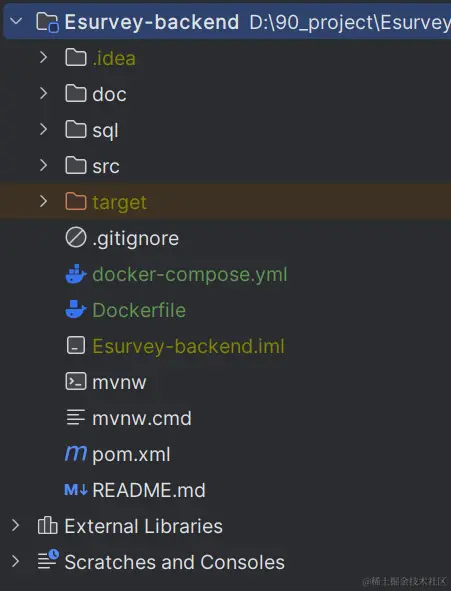The width and height of the screenshot is (451, 591).
Task: Click the Markdown icon beside README.md
Action: (76, 490)
